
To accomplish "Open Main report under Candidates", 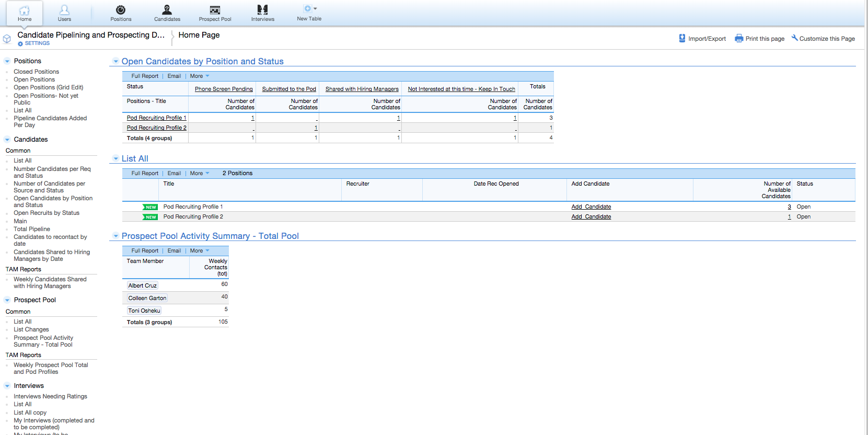I will coord(20,221).
